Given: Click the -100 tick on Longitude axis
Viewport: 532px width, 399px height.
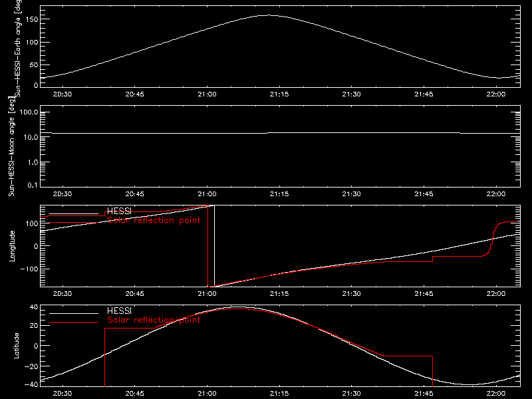Looking at the screenshot, I should [29, 269].
